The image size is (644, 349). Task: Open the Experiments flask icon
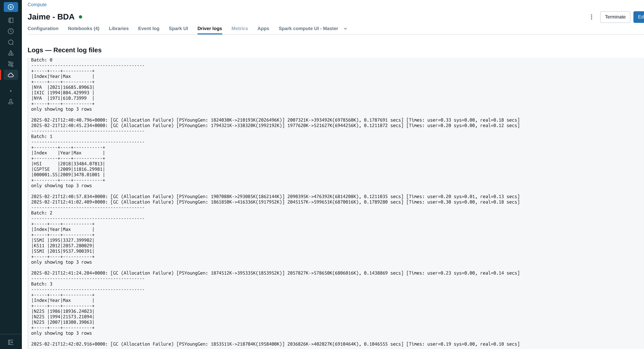point(11,101)
